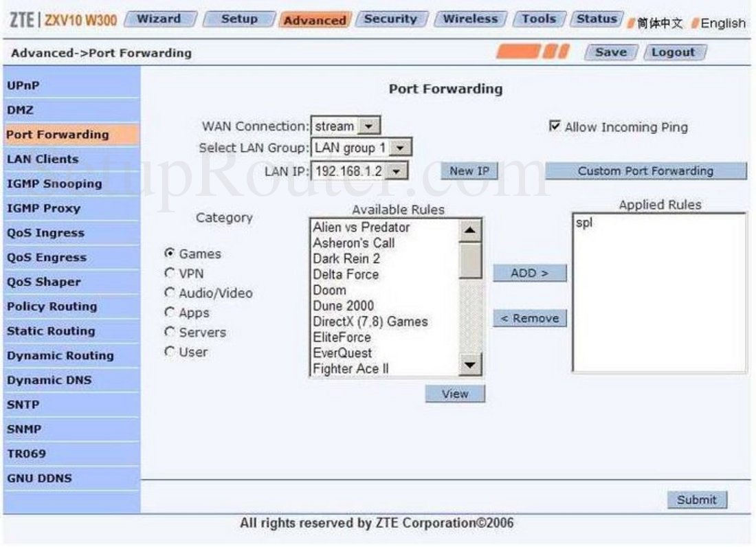
Task: Go to the Security tab
Action: 390,19
